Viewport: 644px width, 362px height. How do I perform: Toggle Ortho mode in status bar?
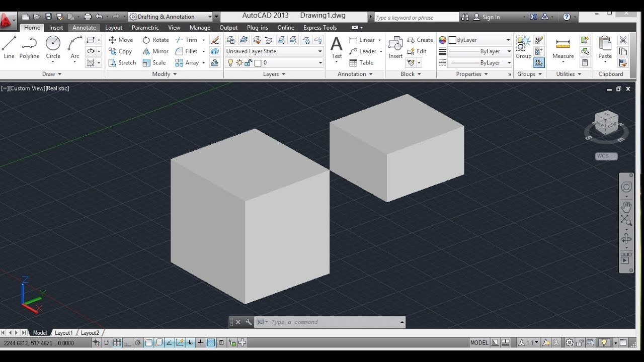(x=128, y=343)
